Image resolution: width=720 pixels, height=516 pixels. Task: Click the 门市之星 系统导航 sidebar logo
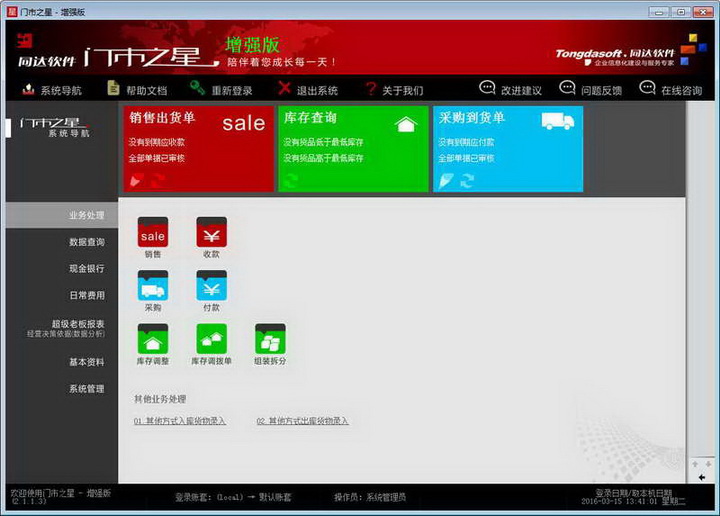[55, 127]
